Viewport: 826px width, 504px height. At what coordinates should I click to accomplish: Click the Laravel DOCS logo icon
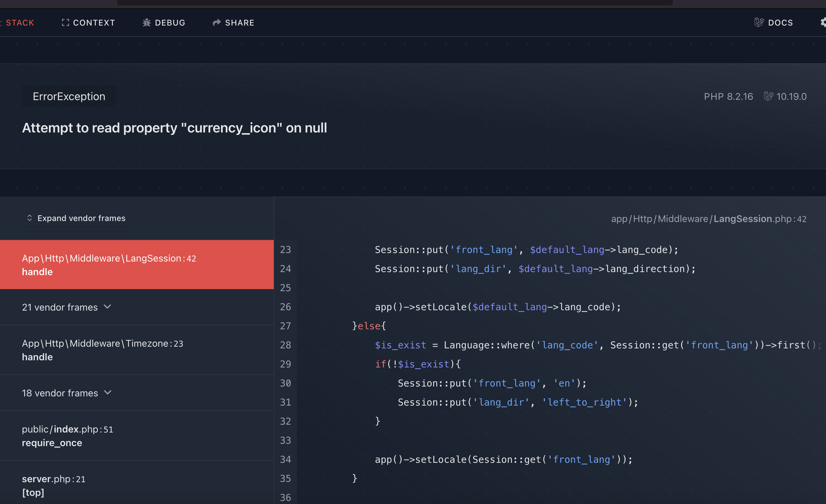(759, 22)
